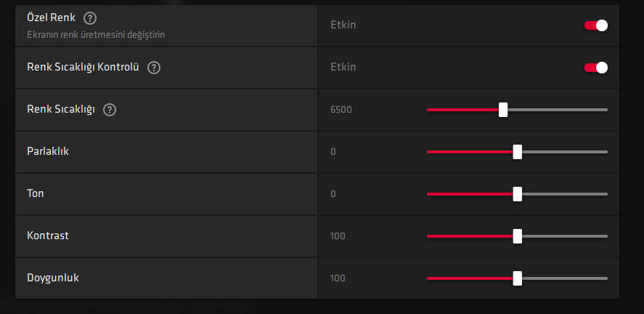Click the Renk Sıcaklığı Kontrolü label
644x314 pixels.
point(83,68)
